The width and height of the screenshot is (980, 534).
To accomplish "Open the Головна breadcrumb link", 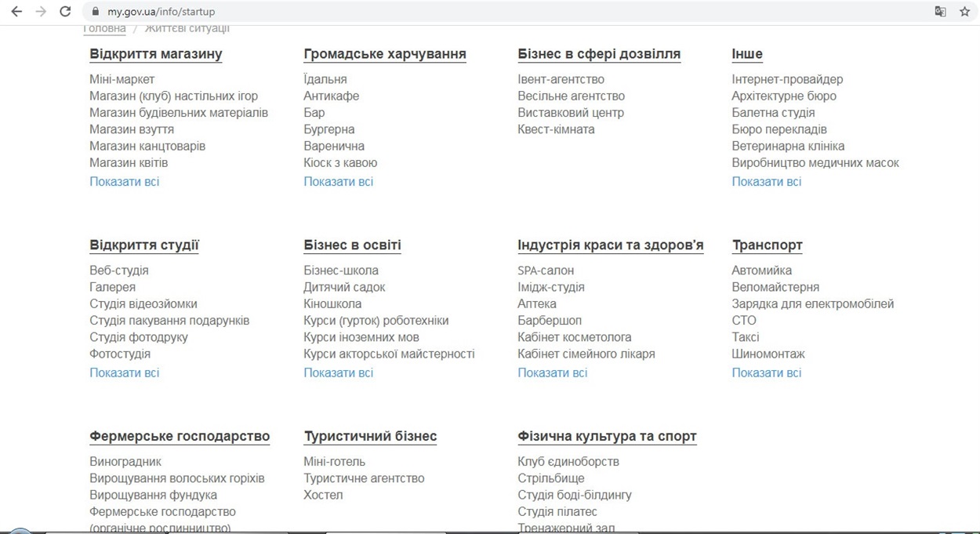I will (104, 29).
